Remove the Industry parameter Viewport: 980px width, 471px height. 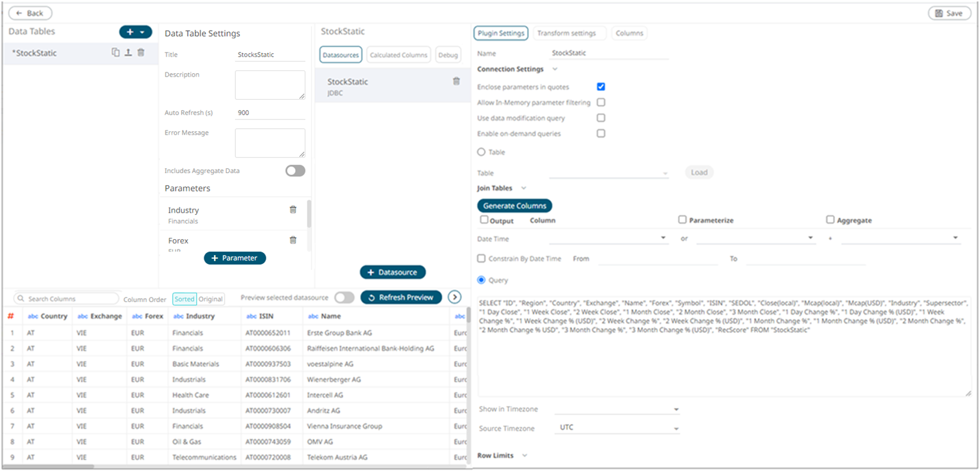293,210
